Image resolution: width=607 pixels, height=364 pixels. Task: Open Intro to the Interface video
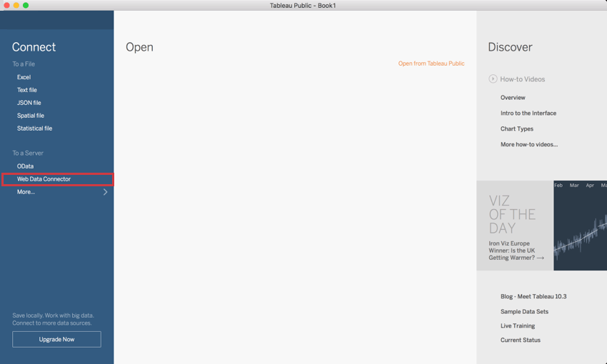pyautogui.click(x=528, y=113)
